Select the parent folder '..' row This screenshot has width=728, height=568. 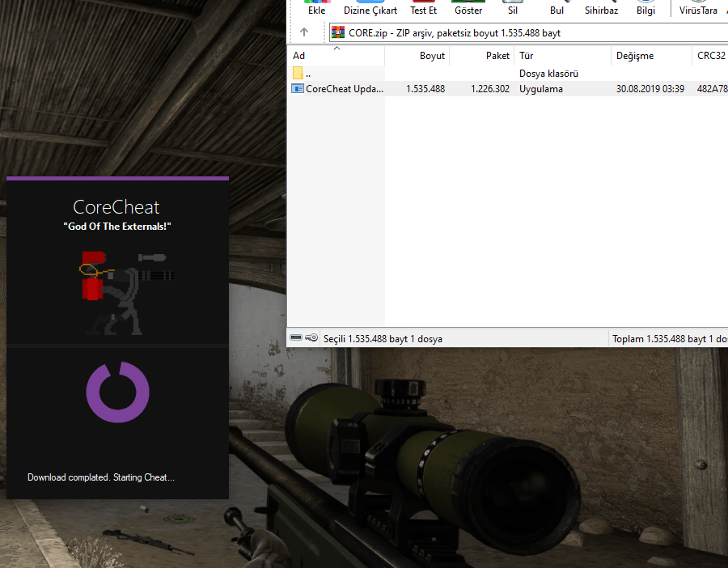click(x=507, y=74)
